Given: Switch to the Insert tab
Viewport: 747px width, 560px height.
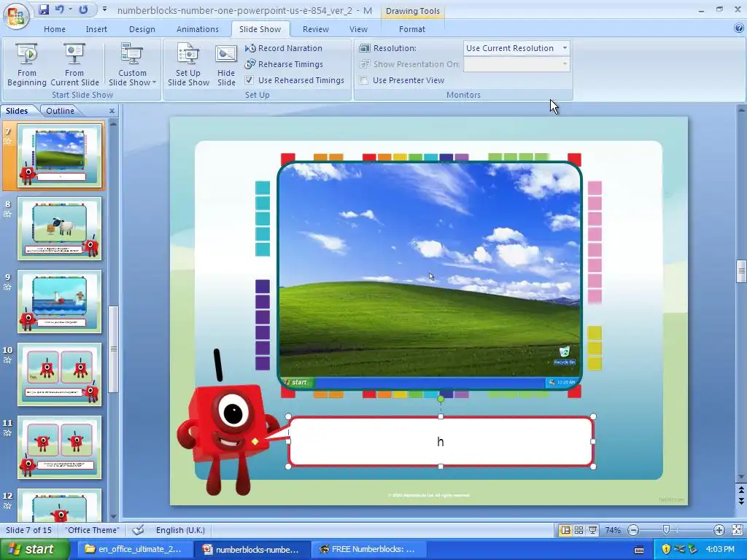Looking at the screenshot, I should click(96, 29).
